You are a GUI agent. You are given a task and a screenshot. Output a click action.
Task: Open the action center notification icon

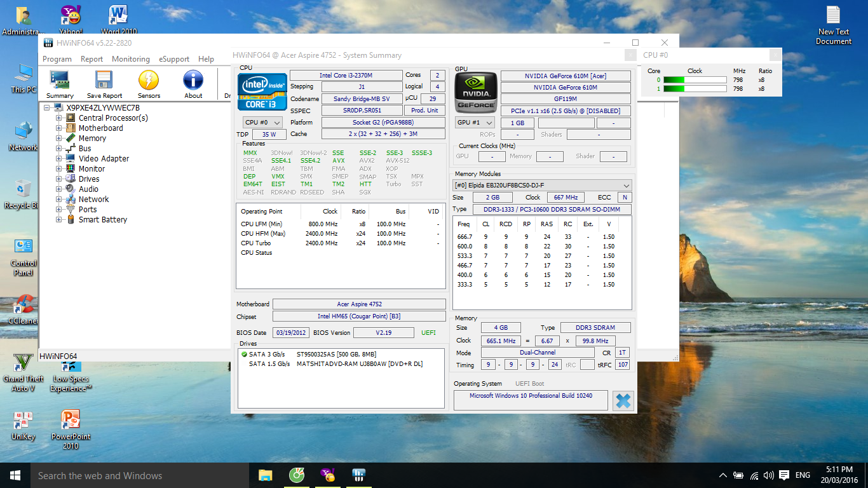click(x=784, y=475)
